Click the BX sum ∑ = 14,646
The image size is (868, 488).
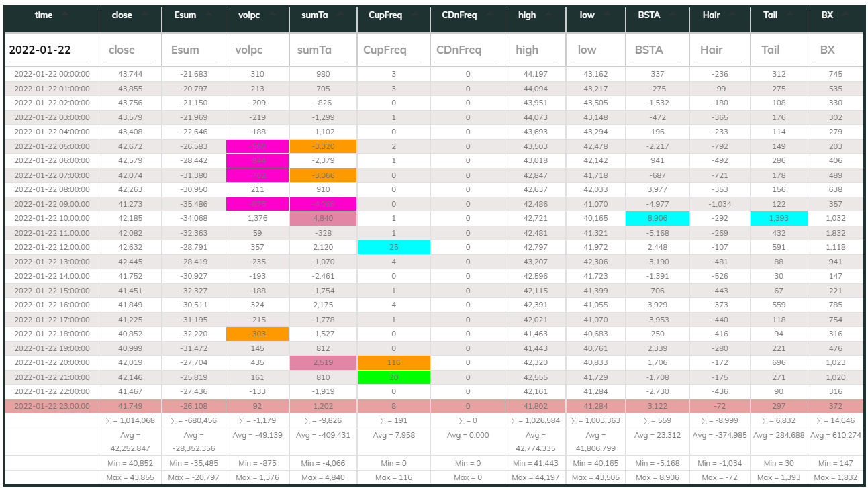coord(836,421)
